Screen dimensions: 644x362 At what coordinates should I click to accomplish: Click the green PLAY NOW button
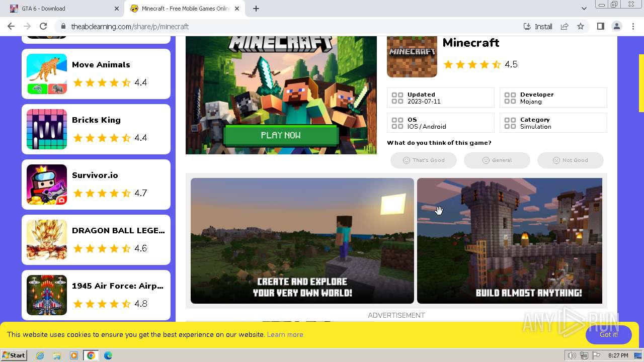point(281,135)
